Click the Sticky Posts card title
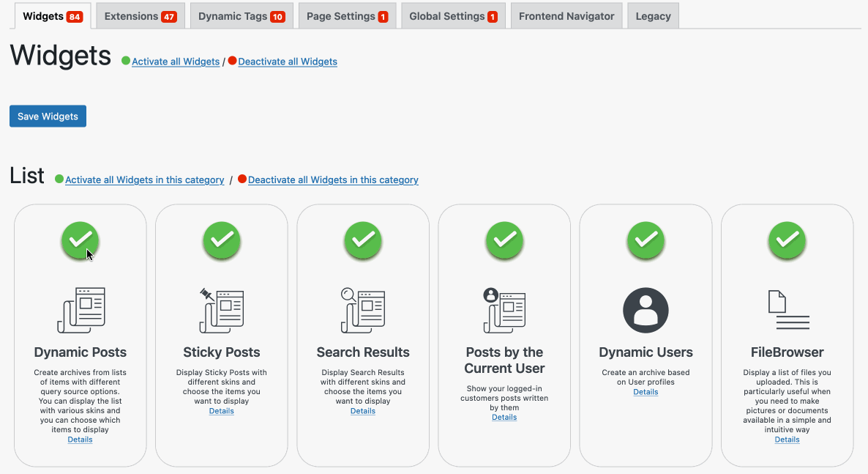868x474 pixels. pos(222,352)
